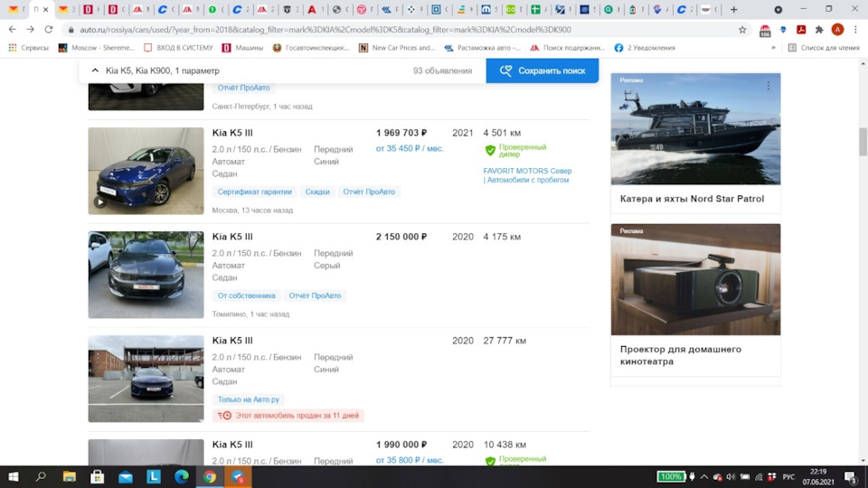Viewport: 868px width, 488px height.
Task: Open the Kia K5 III listing priced 1 969 703 ₽
Action: pos(232,133)
